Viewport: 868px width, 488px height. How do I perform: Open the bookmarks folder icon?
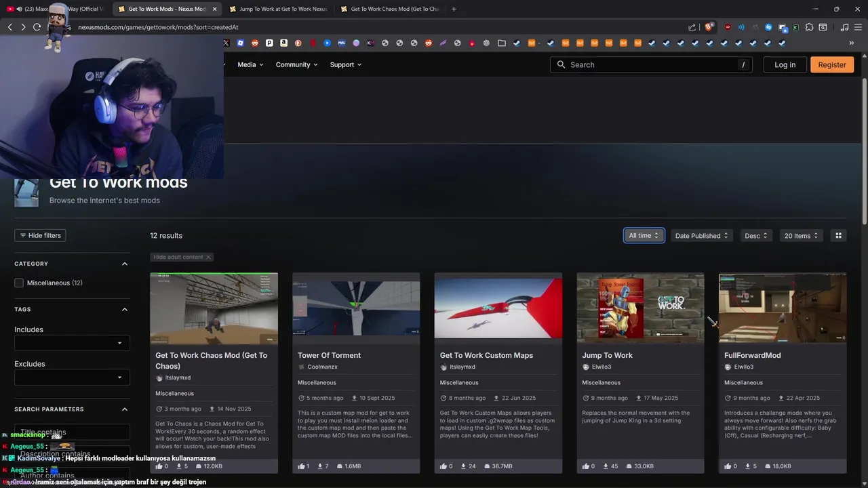(501, 43)
